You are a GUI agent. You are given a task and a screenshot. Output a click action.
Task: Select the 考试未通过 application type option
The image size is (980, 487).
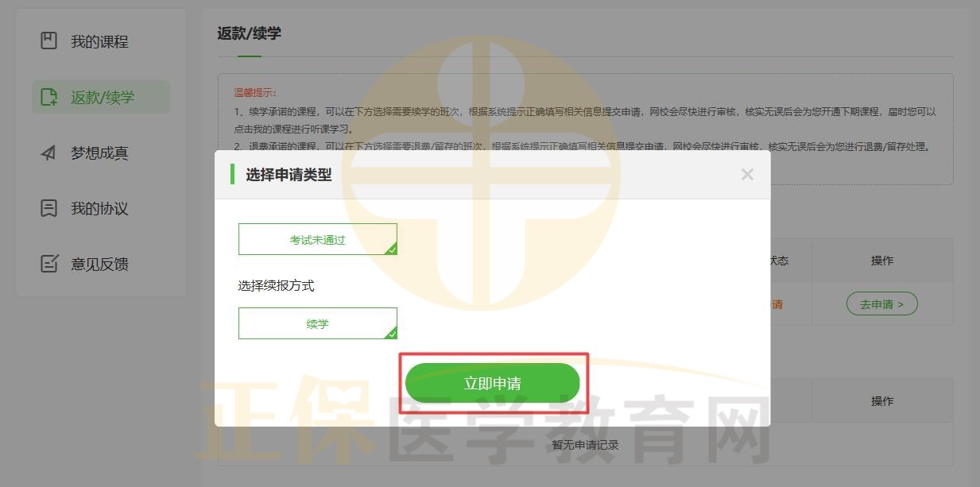pos(317,239)
